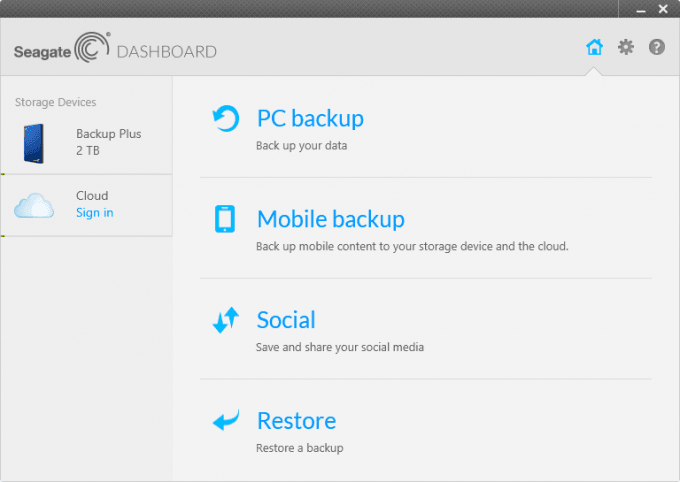Click the Cloud storage icon

click(34, 206)
